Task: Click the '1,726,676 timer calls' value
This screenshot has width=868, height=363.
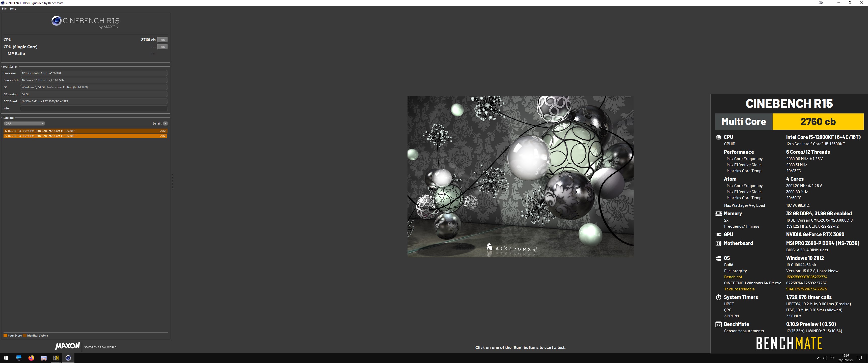Action: (809, 297)
